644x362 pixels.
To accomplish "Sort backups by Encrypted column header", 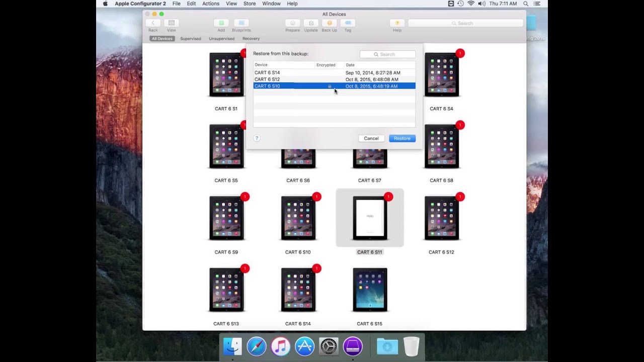I will click(x=329, y=65).
